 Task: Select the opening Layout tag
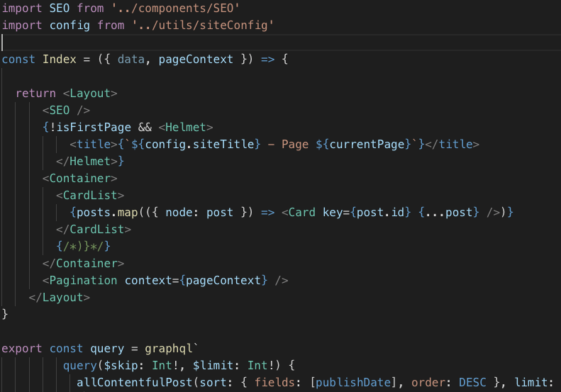point(90,93)
